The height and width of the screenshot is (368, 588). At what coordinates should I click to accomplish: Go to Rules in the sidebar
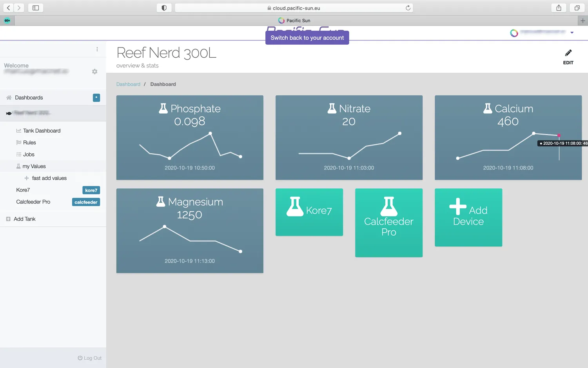tap(29, 142)
